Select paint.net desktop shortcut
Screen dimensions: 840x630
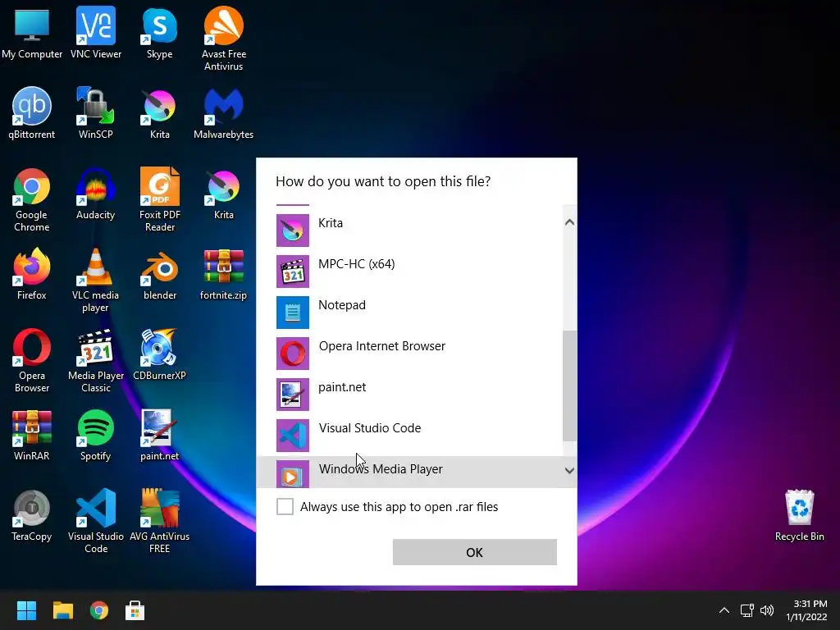(160, 435)
